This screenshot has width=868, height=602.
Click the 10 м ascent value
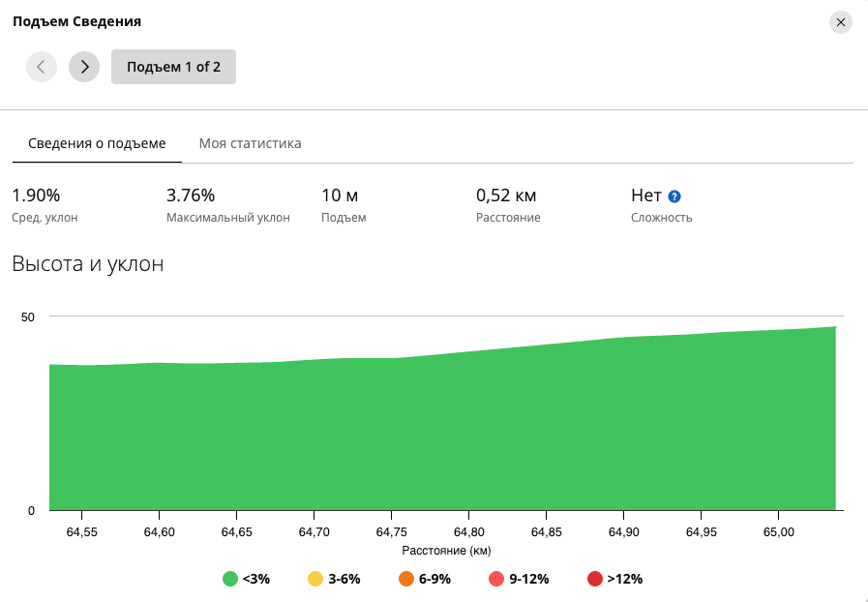(340, 196)
